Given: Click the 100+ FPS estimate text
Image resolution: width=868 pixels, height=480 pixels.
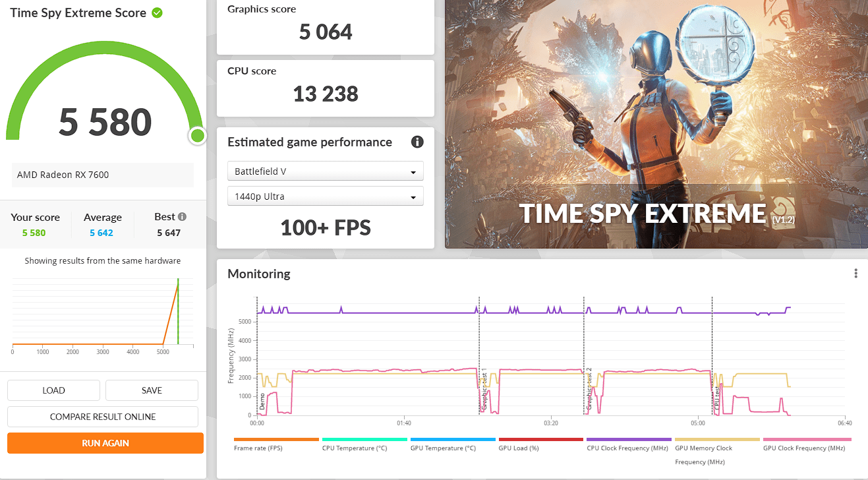Looking at the screenshot, I should (x=326, y=228).
